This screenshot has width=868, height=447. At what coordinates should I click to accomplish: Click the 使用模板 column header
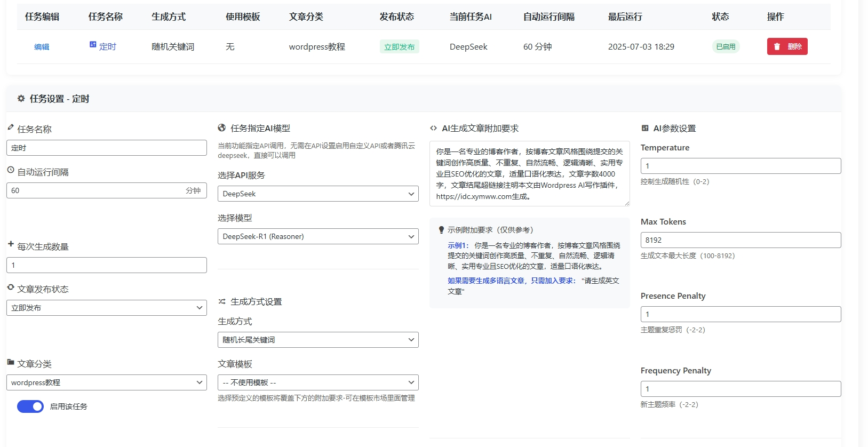243,17
